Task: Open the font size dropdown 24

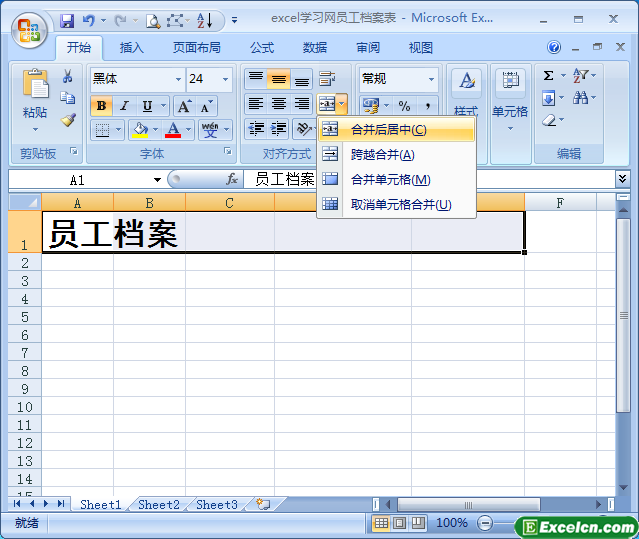Action: coord(225,79)
